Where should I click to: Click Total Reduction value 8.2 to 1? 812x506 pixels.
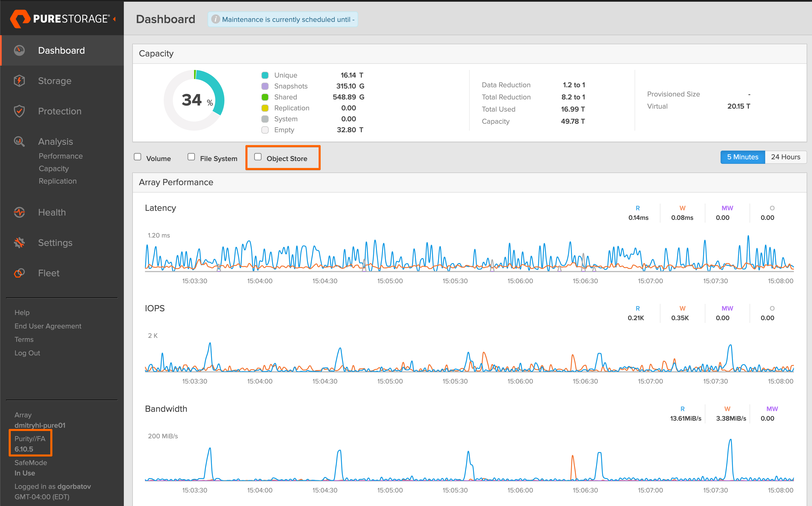click(573, 97)
